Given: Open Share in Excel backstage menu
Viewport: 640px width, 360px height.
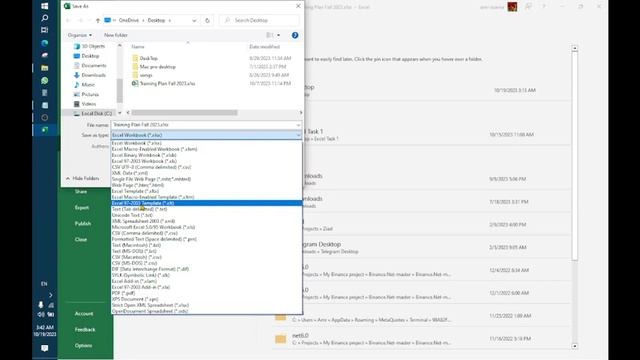Looking at the screenshot, I should click(81, 191).
